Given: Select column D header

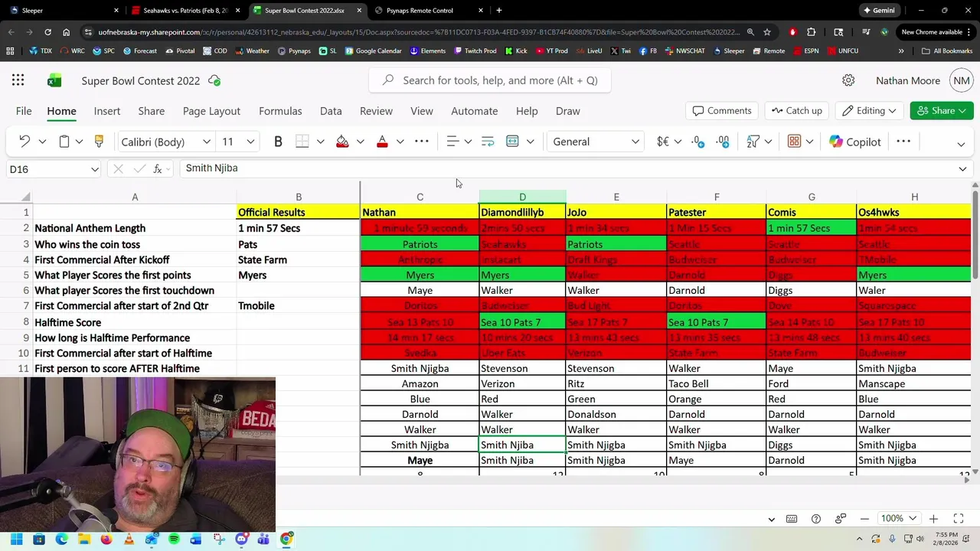Looking at the screenshot, I should coord(522,197).
